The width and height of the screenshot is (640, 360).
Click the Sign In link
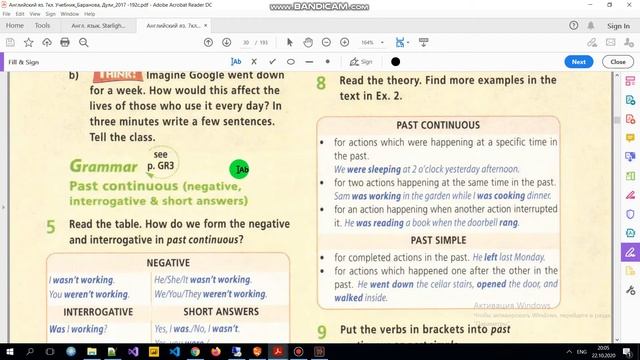(x=618, y=26)
